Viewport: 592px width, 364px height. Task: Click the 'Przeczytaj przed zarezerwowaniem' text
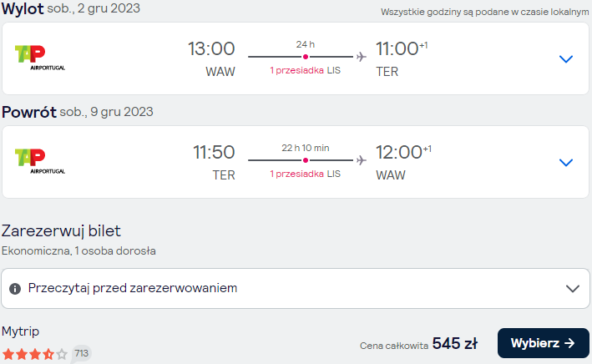133,288
